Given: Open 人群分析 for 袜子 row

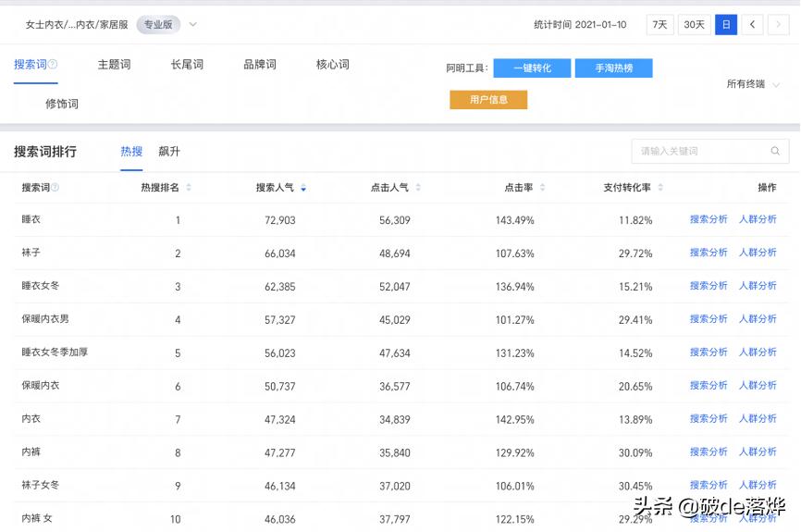Looking at the screenshot, I should pos(758,253).
